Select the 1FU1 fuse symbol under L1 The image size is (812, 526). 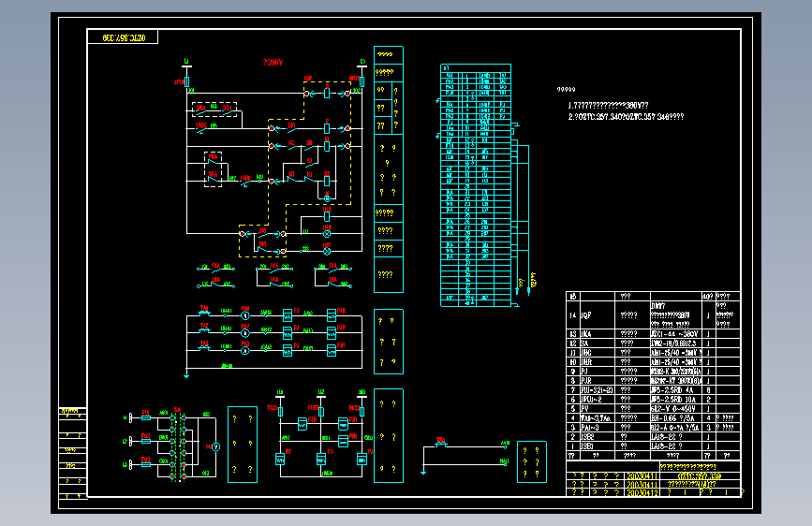[x=187, y=81]
